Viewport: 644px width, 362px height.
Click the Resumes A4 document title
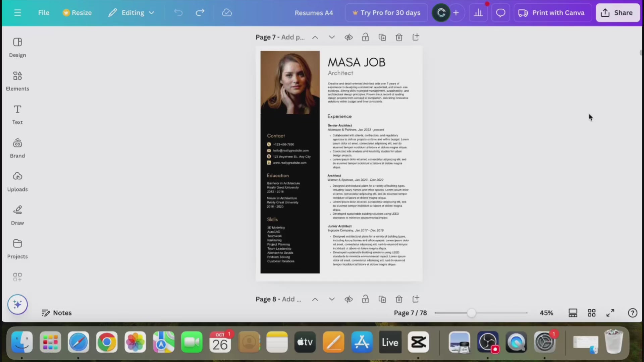click(314, 13)
